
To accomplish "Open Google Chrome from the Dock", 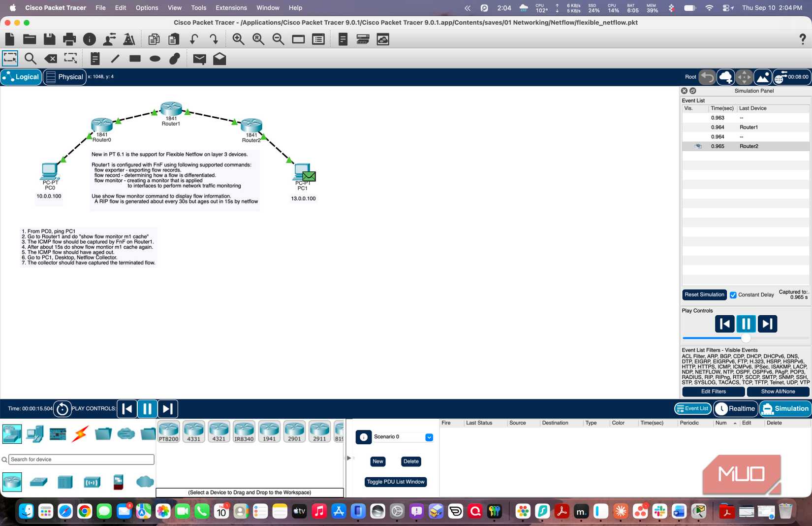I will pos(85,512).
